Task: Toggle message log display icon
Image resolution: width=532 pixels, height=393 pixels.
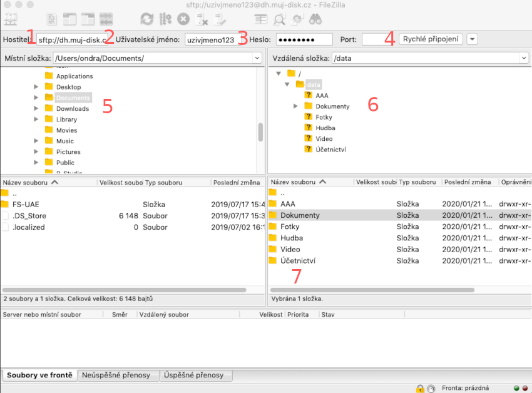Action: [x=53, y=19]
